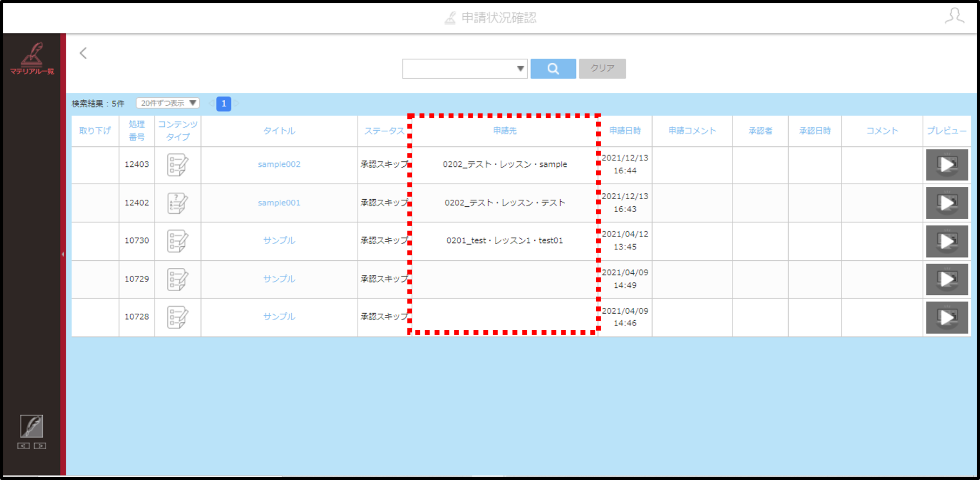Select cell 0202_テスト・レッスン・テスト
This screenshot has height=480, width=980.
pyautogui.click(x=505, y=202)
